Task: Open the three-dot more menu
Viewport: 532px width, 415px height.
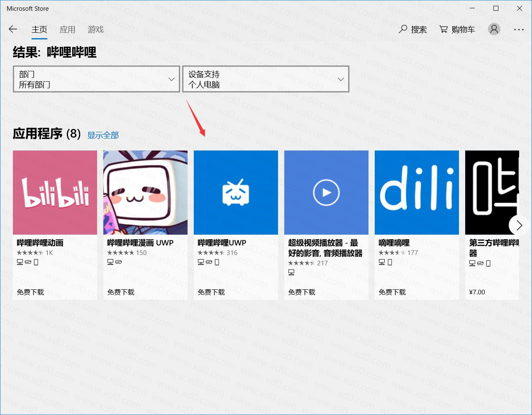Action: click(519, 30)
